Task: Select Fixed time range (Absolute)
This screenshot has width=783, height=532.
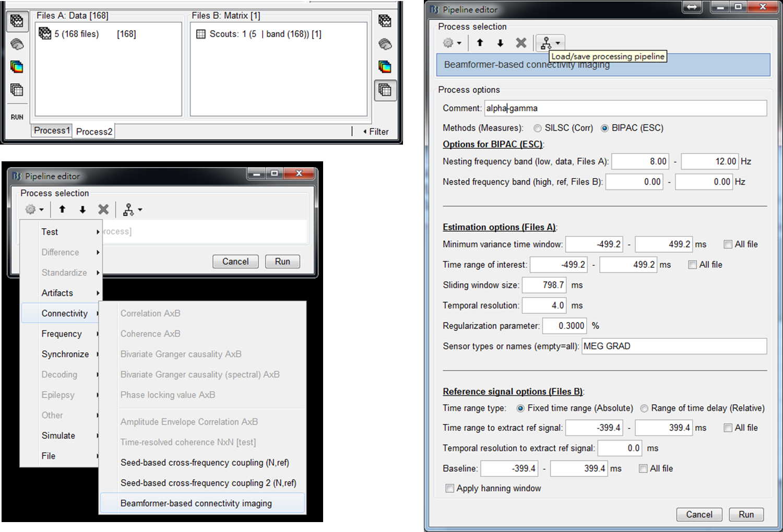Action: point(574,408)
